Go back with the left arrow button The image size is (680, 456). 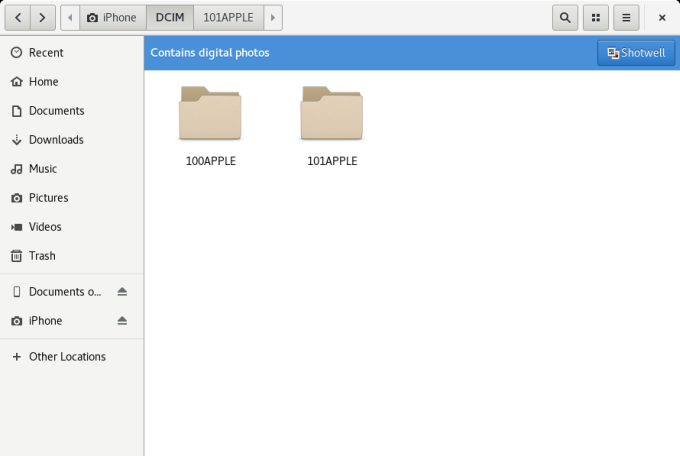coord(18,18)
